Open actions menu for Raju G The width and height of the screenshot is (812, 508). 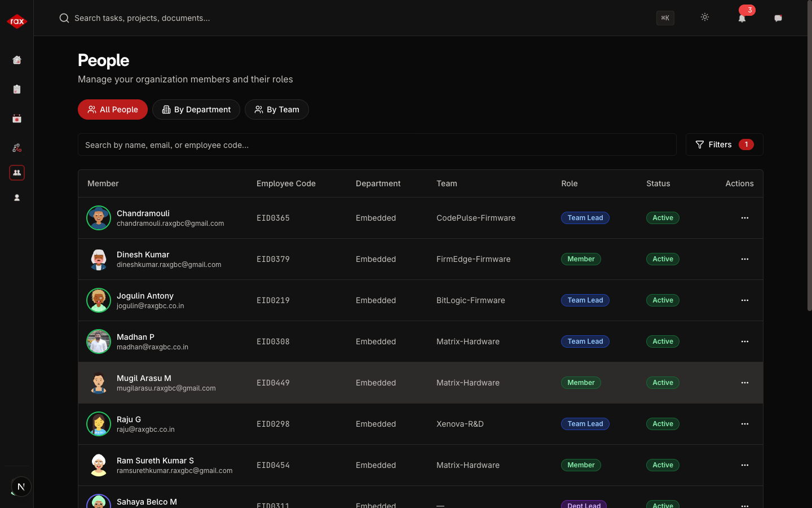(x=744, y=424)
